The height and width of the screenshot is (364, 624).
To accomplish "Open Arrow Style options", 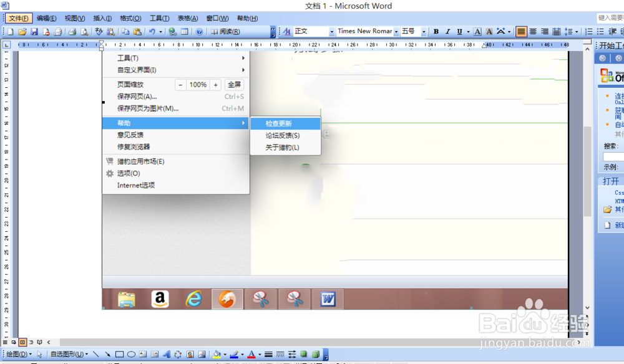I will pyautogui.click(x=292, y=354).
